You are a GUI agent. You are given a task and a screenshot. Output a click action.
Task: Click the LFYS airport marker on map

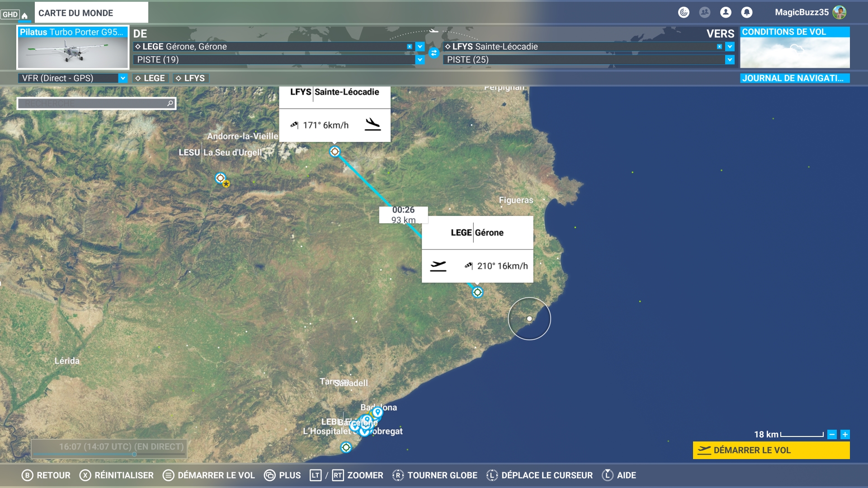point(335,152)
